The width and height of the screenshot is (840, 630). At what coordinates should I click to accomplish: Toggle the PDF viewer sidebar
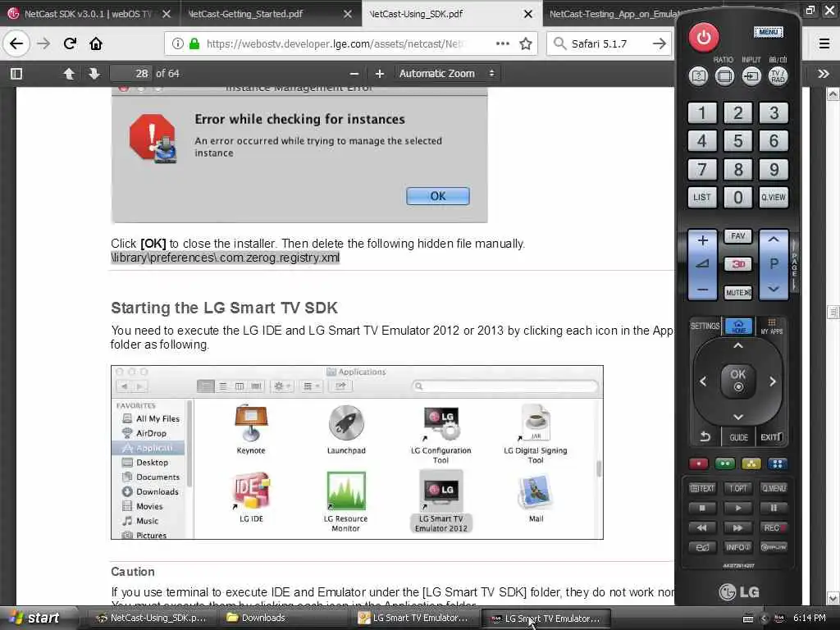point(16,73)
